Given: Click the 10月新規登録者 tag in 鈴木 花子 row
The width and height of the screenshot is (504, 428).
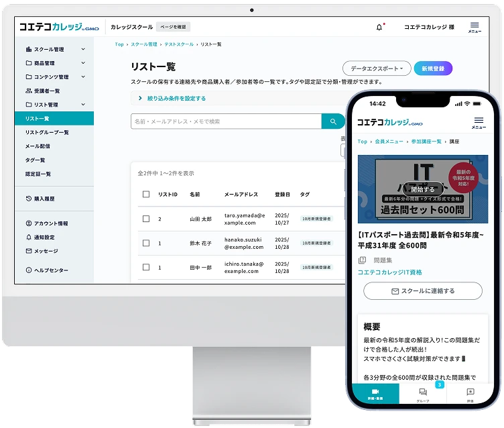Looking at the screenshot, I should tap(316, 243).
